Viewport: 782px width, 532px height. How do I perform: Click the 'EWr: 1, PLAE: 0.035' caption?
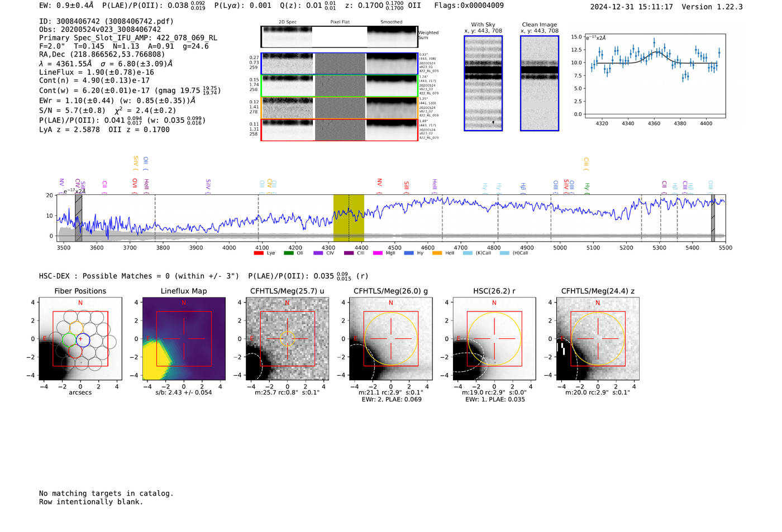pos(495,400)
